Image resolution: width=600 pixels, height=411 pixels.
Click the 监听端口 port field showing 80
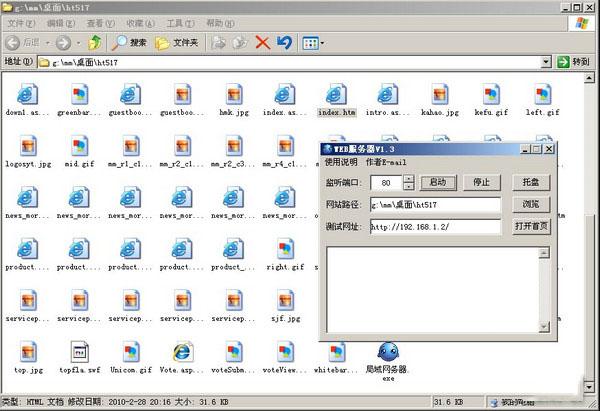click(x=386, y=183)
